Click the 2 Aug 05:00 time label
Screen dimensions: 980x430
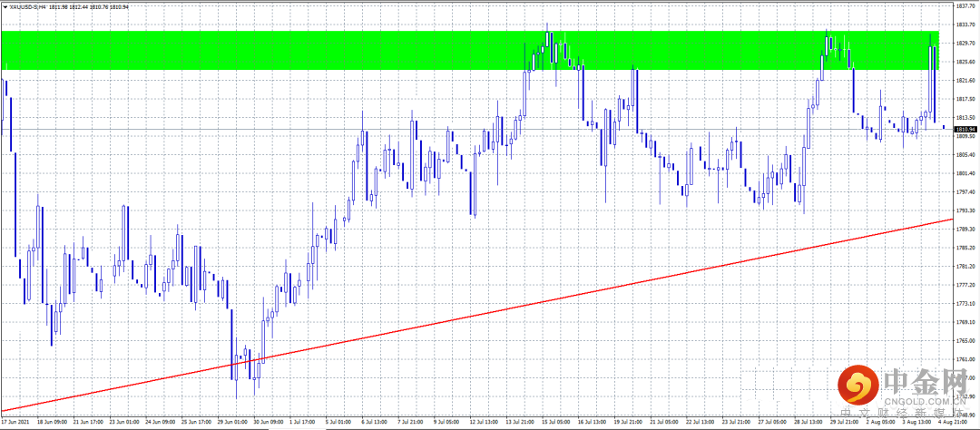coord(878,422)
